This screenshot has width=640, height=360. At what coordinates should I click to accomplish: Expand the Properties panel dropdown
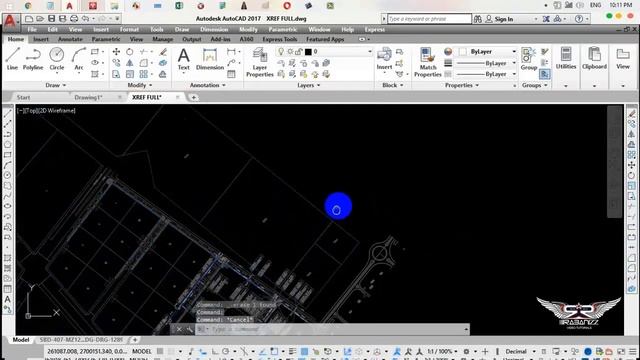462,85
